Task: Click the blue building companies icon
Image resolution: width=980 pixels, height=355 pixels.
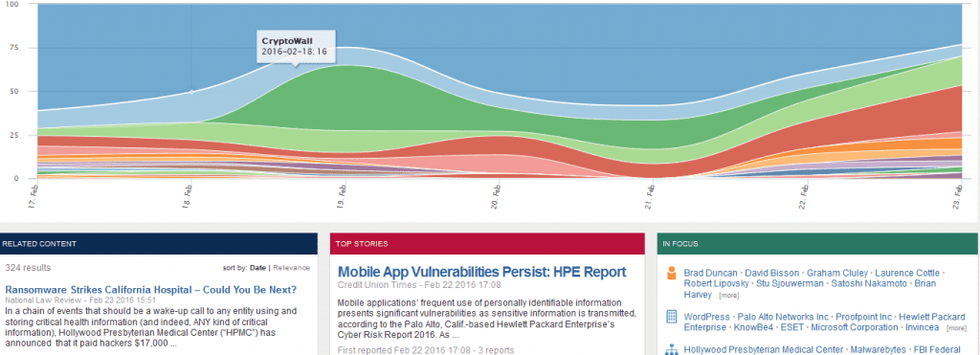Action: (x=672, y=317)
